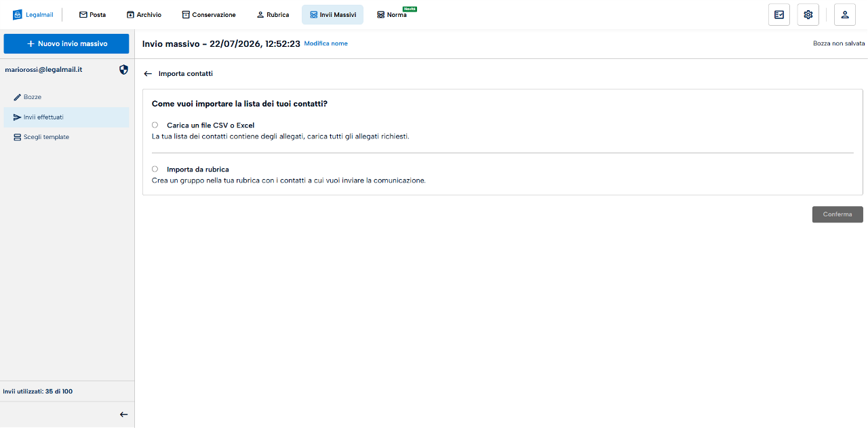Select Carica un file CSV o Excel radio
Image resolution: width=868 pixels, height=428 pixels.
tap(155, 125)
